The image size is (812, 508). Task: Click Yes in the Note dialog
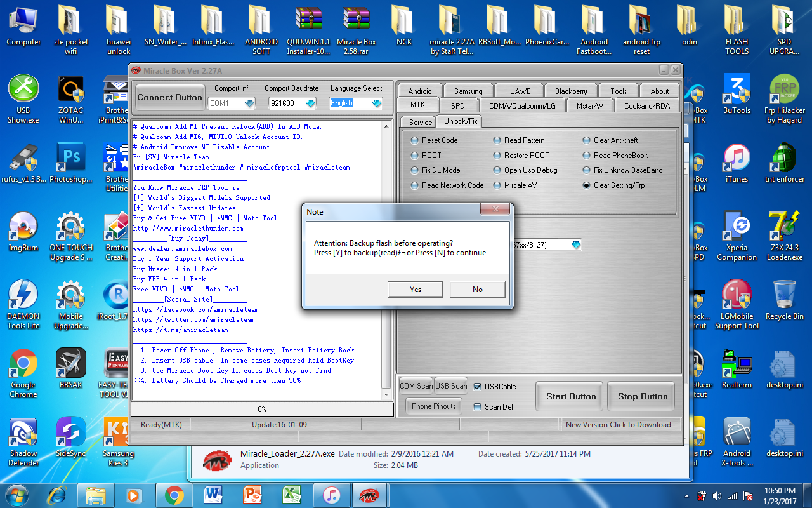[416, 289]
